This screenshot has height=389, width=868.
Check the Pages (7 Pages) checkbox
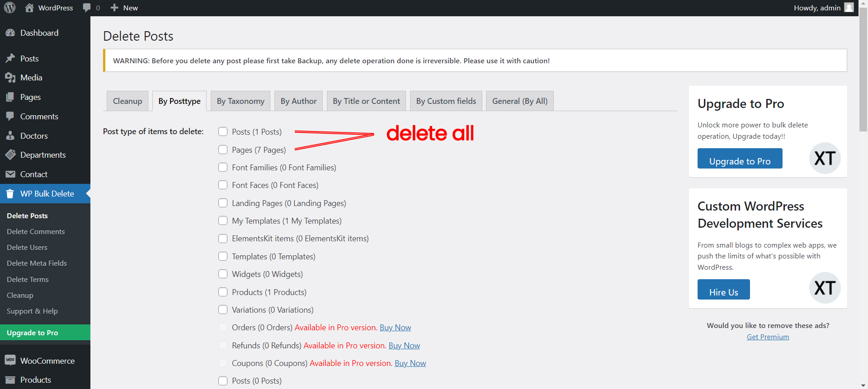click(223, 150)
